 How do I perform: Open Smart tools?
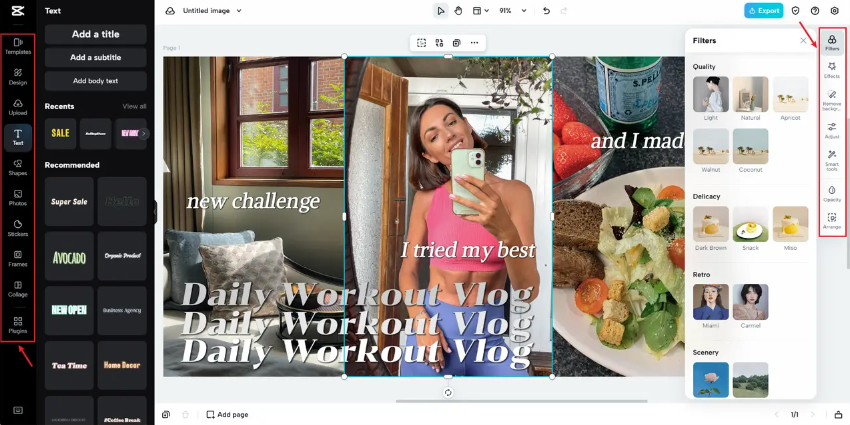(x=832, y=161)
